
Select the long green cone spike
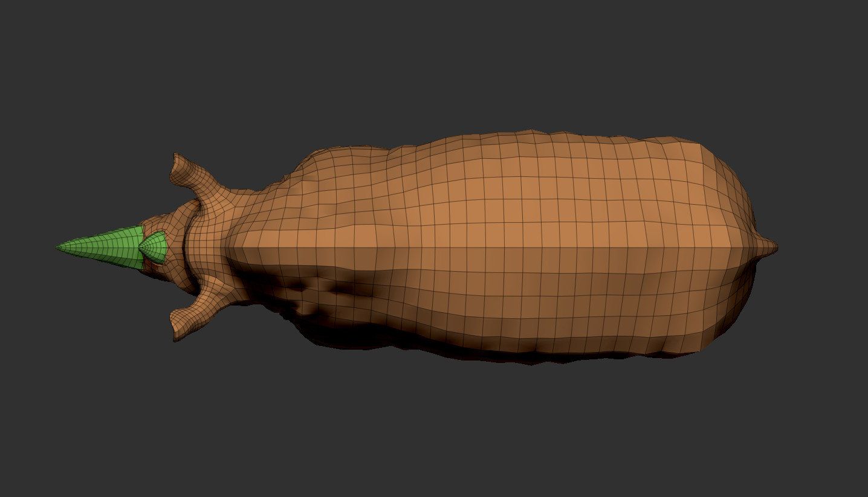pos(100,248)
